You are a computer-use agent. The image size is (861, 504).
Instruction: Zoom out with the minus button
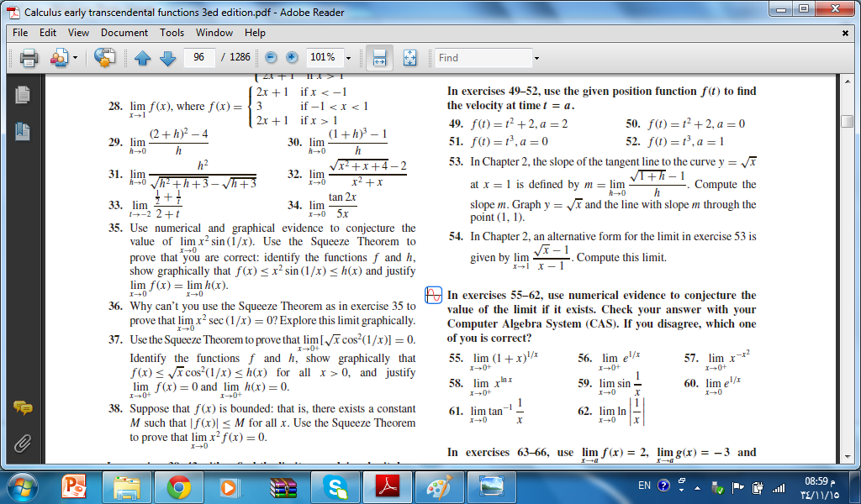click(x=271, y=57)
